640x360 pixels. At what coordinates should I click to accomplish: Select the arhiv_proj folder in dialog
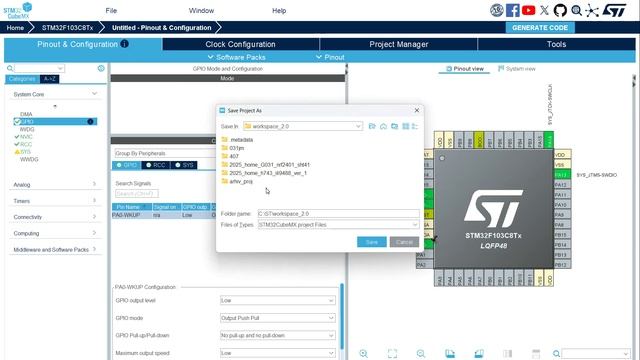pos(237,181)
